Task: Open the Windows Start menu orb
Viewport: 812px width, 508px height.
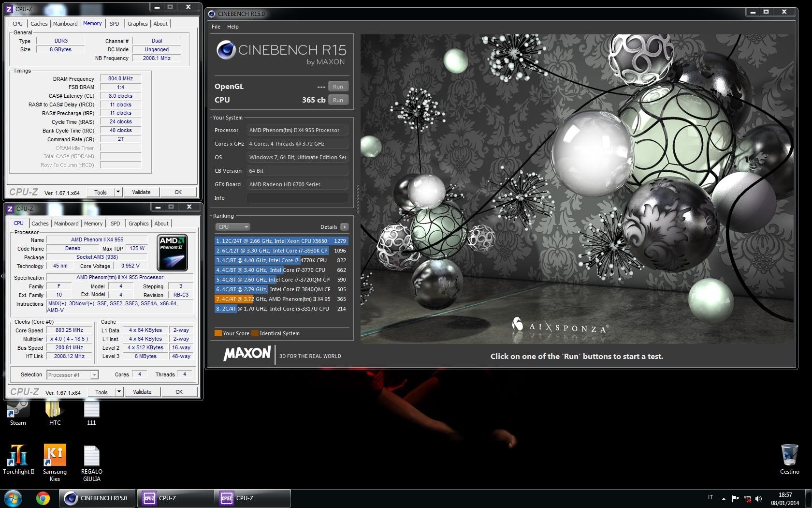Action: coord(13,498)
